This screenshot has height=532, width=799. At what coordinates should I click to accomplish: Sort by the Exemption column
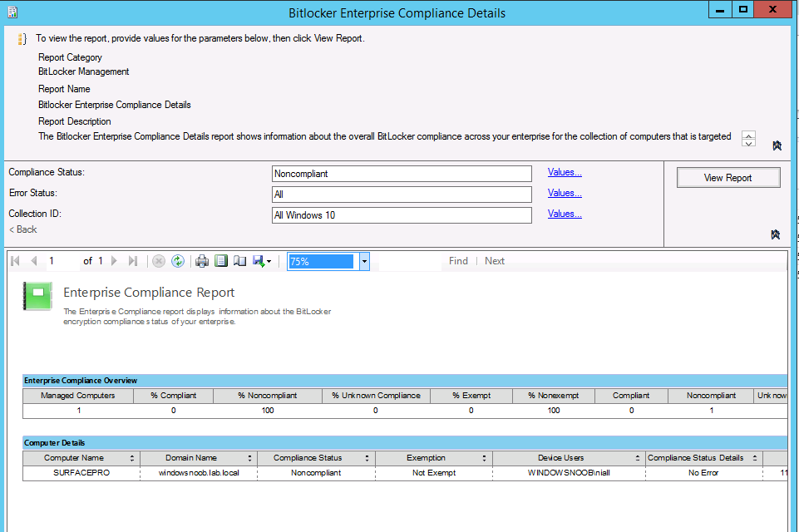pos(484,458)
